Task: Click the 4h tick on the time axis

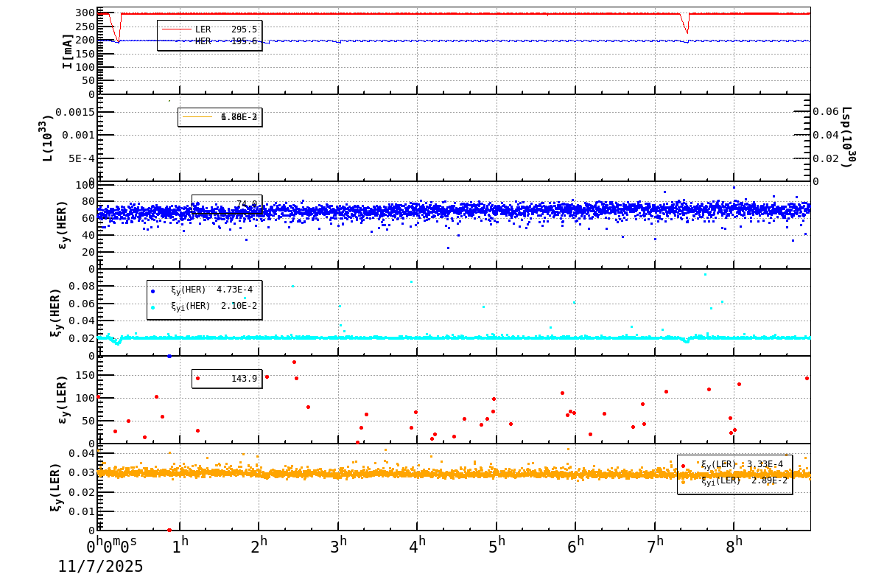Action: point(418,544)
